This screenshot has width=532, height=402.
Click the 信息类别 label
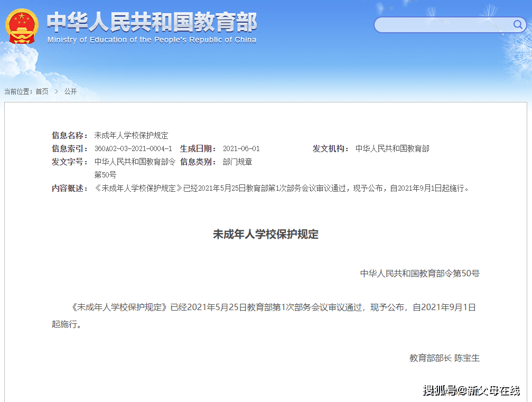(198, 162)
